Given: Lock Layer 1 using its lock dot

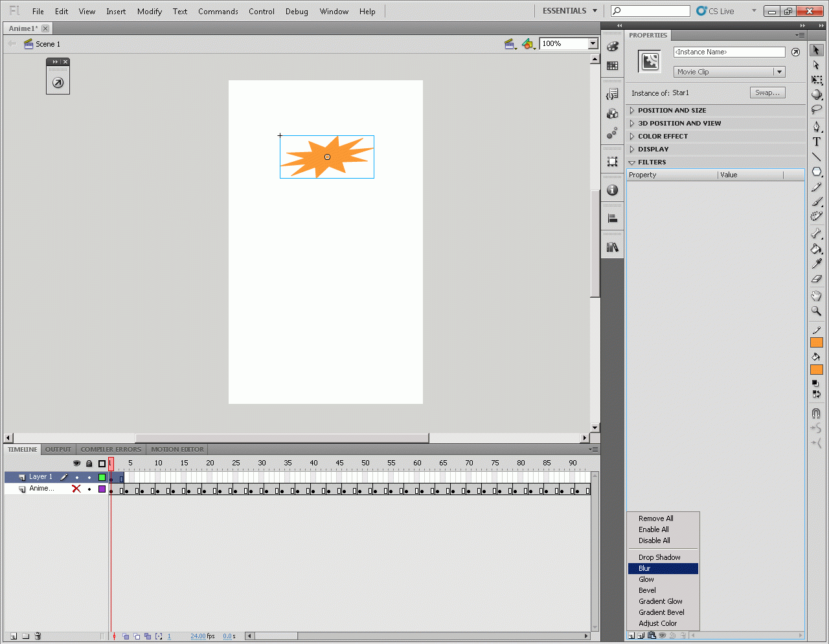Looking at the screenshot, I should point(89,478).
